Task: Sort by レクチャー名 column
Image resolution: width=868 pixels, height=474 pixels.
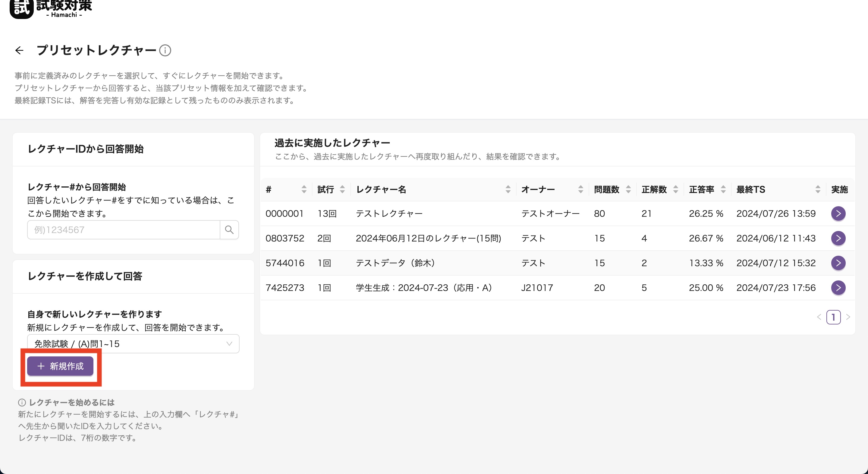Action: point(508,189)
